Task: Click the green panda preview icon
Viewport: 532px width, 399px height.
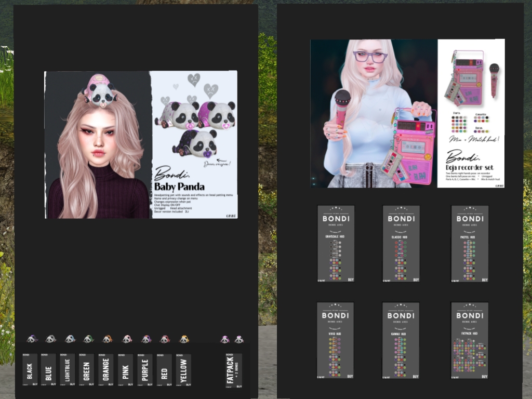Action: pos(88,339)
